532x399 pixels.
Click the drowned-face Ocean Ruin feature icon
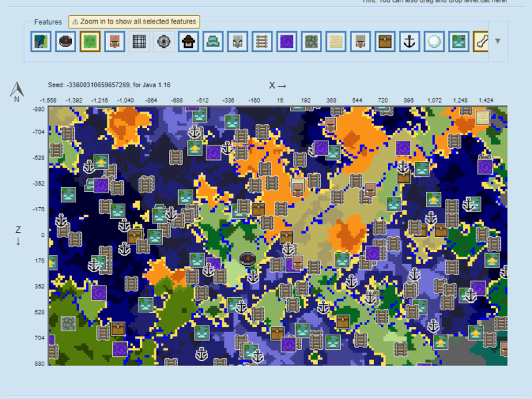pos(459,42)
